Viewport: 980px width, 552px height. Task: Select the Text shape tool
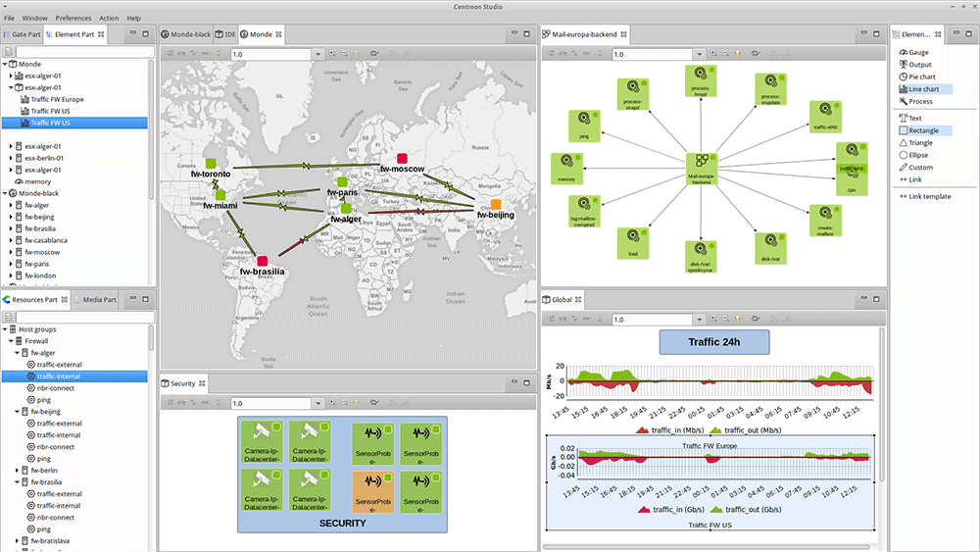pos(910,119)
